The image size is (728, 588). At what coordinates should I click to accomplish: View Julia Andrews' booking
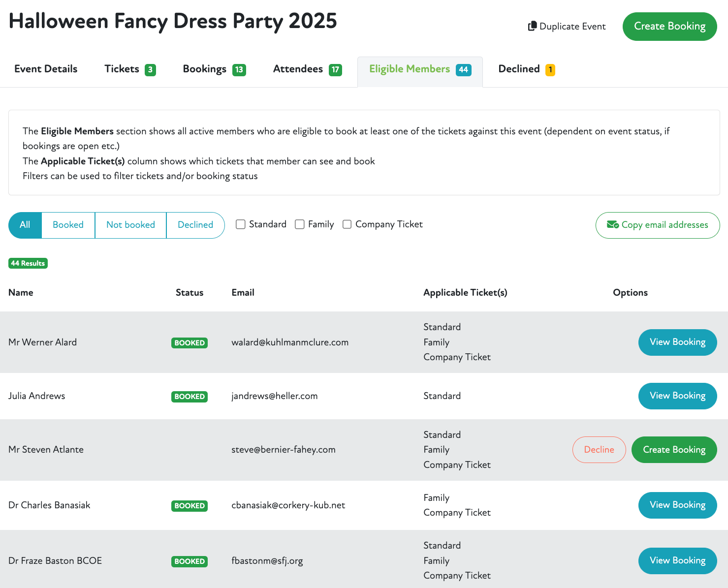click(677, 396)
